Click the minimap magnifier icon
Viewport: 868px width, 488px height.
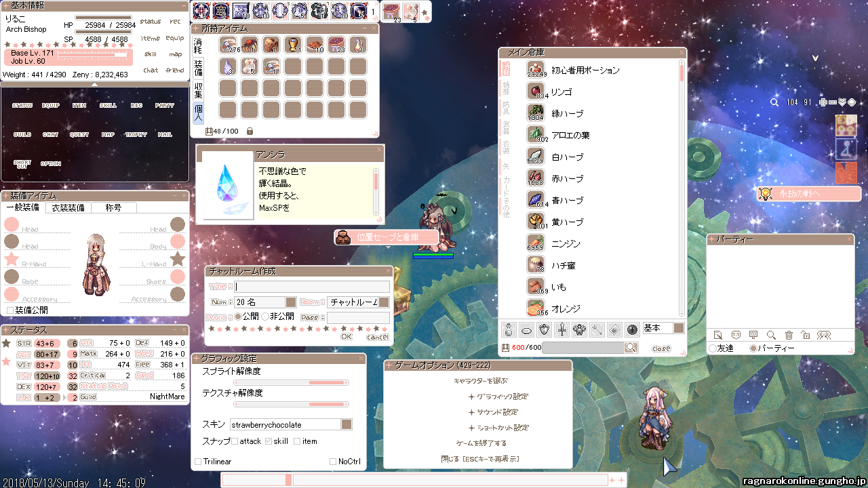pyautogui.click(x=774, y=102)
